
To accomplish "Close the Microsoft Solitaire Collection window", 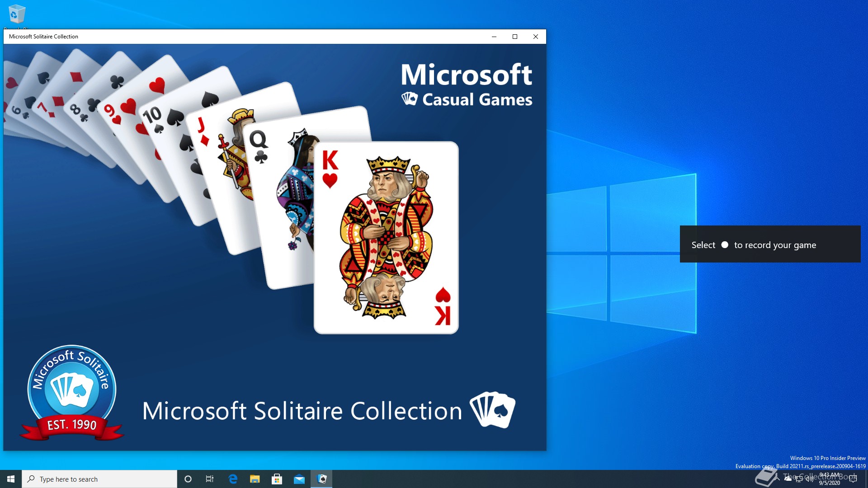I will tap(536, 37).
